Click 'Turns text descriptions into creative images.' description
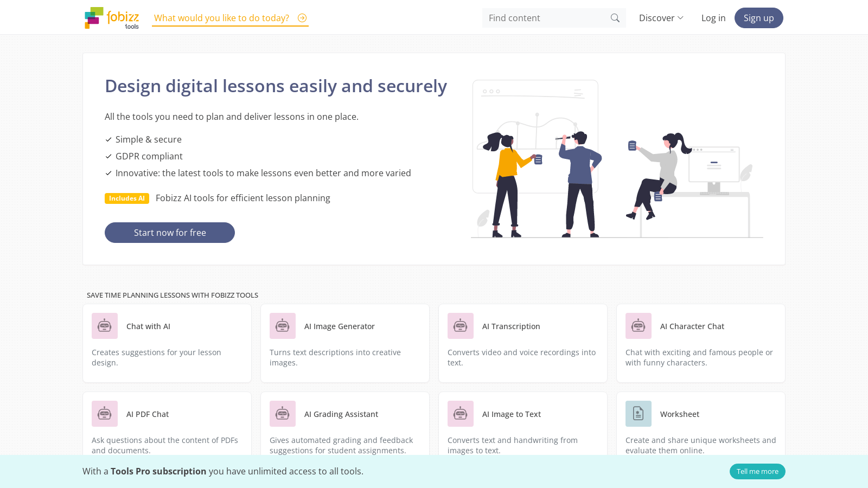Screen dimensions: 868x488 335,357
